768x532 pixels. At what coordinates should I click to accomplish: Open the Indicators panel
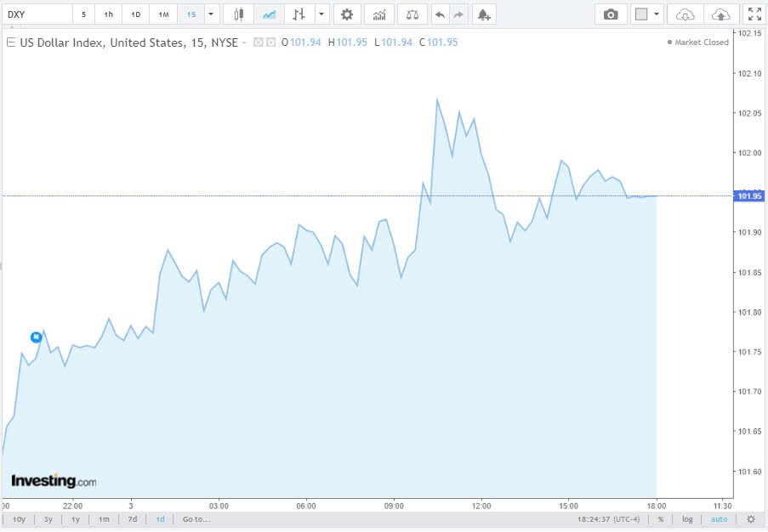(x=378, y=14)
